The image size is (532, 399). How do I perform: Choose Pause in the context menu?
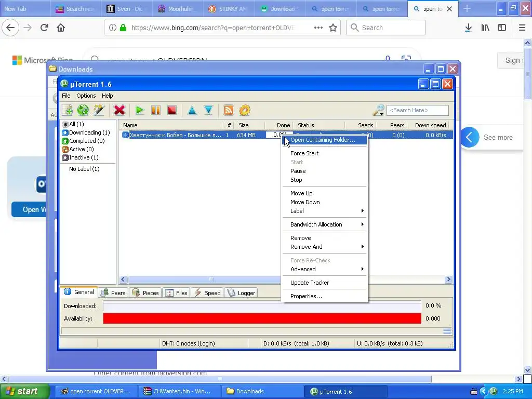point(325,171)
